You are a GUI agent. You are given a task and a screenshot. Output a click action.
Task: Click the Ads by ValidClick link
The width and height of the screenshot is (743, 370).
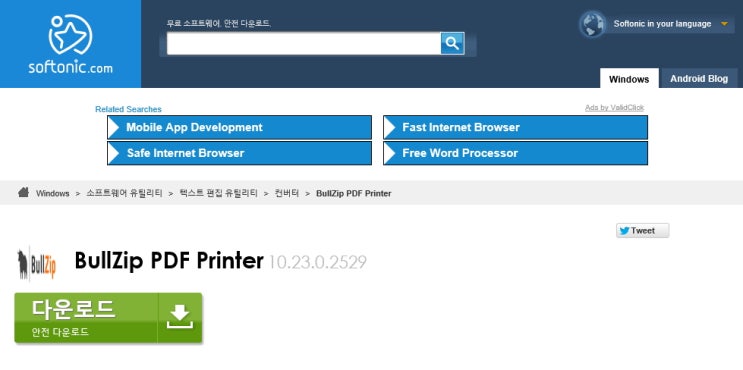(614, 108)
